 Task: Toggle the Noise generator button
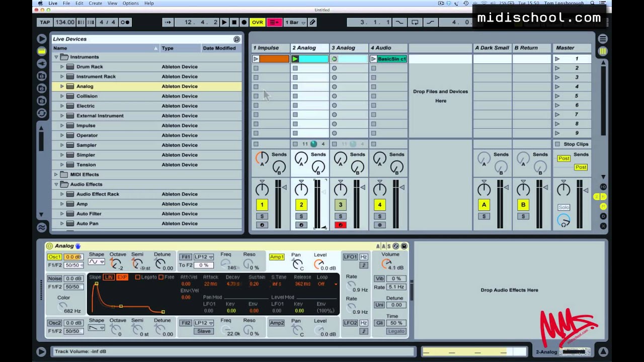click(54, 279)
